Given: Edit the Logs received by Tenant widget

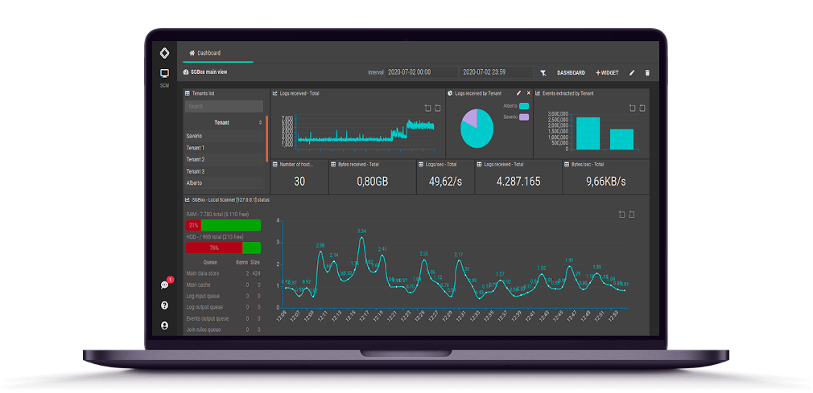Looking at the screenshot, I should pyautogui.click(x=519, y=93).
